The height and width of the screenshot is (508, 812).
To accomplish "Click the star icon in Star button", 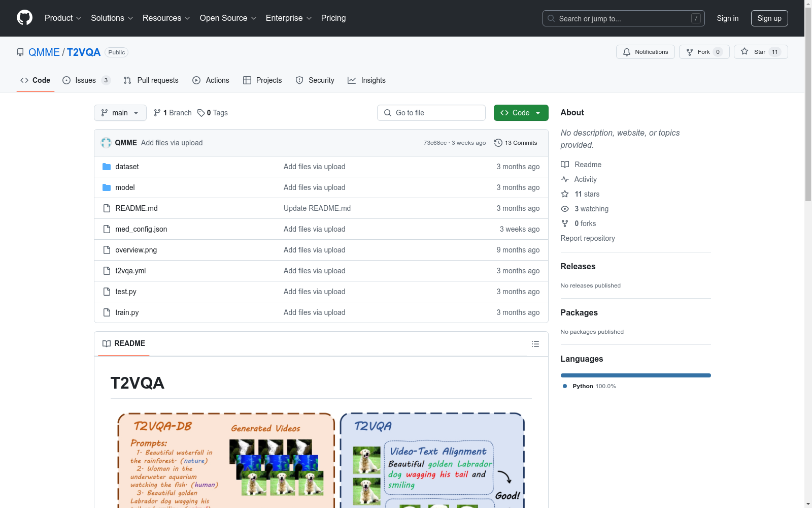I will pos(745,51).
